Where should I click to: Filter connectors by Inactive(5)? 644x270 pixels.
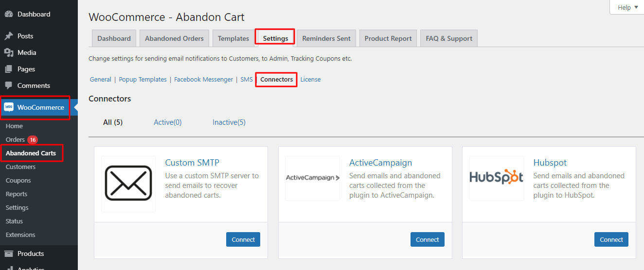point(229,122)
